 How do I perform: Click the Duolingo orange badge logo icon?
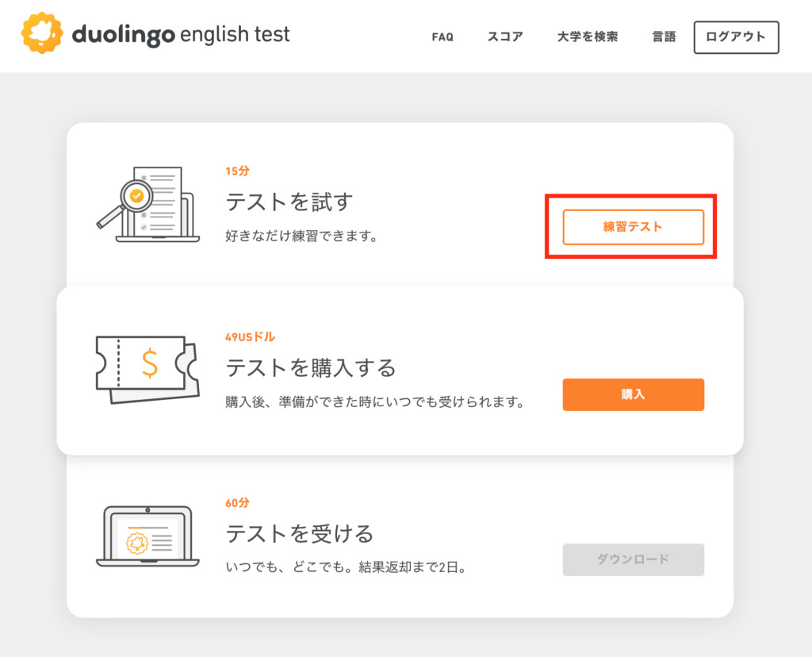tap(42, 33)
